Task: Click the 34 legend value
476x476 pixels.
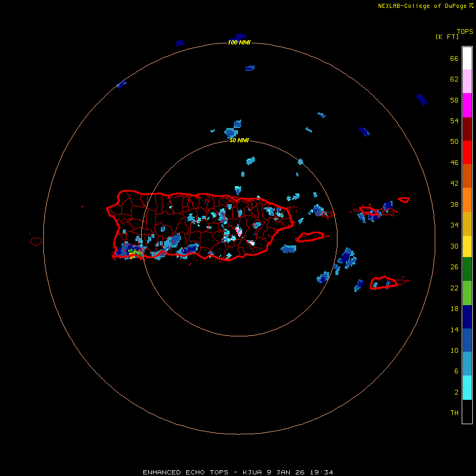Action: tap(454, 225)
